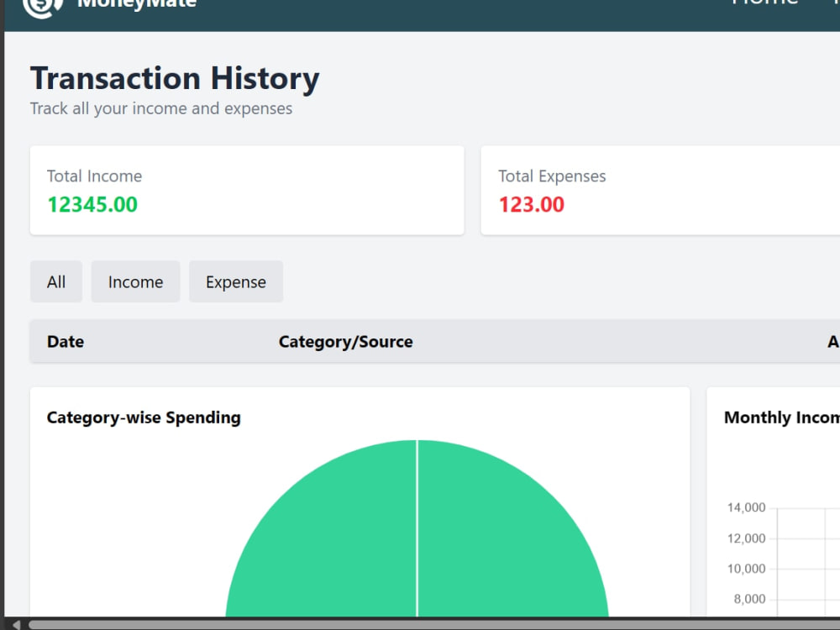Click the Total Expenses label
Viewport: 840px width, 630px height.
[x=553, y=176]
